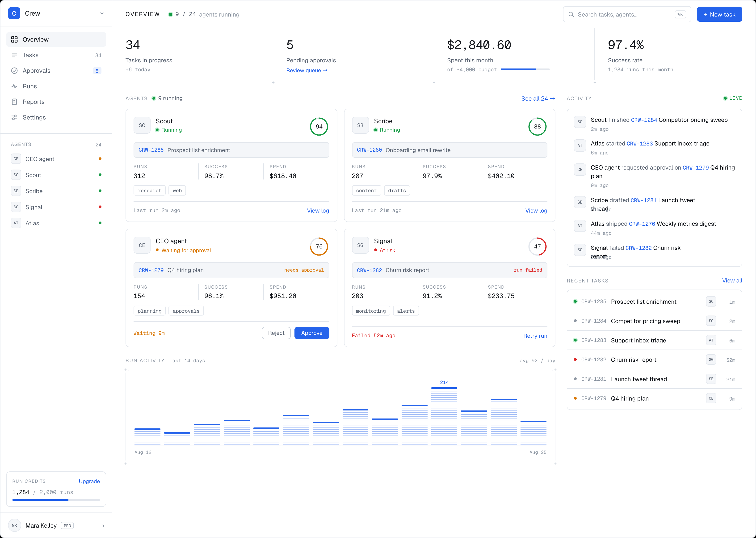Open the Tasks menu item

[x=56, y=55]
